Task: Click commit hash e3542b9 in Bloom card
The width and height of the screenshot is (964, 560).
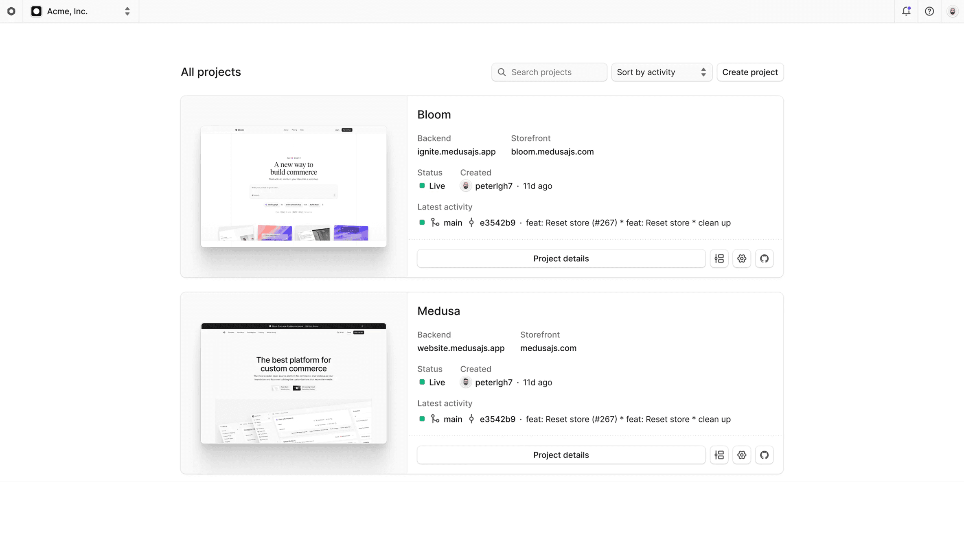Action: coord(497,223)
